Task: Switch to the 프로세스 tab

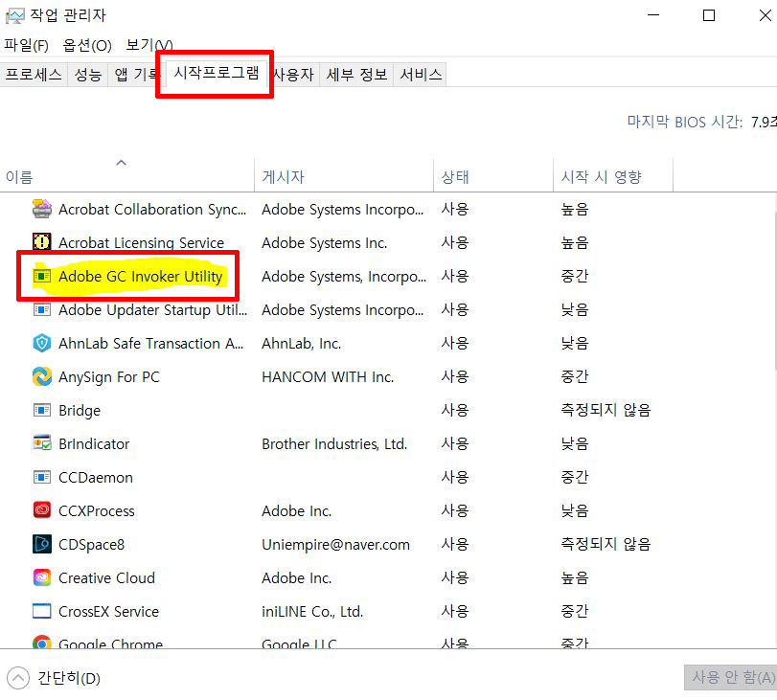Action: point(34,75)
